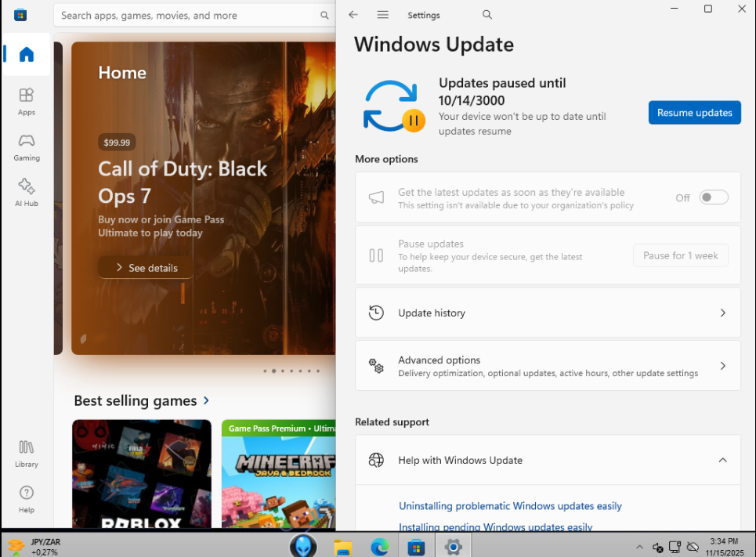
Task: Open Installing pending Windows updates easily link
Action: [x=496, y=526]
